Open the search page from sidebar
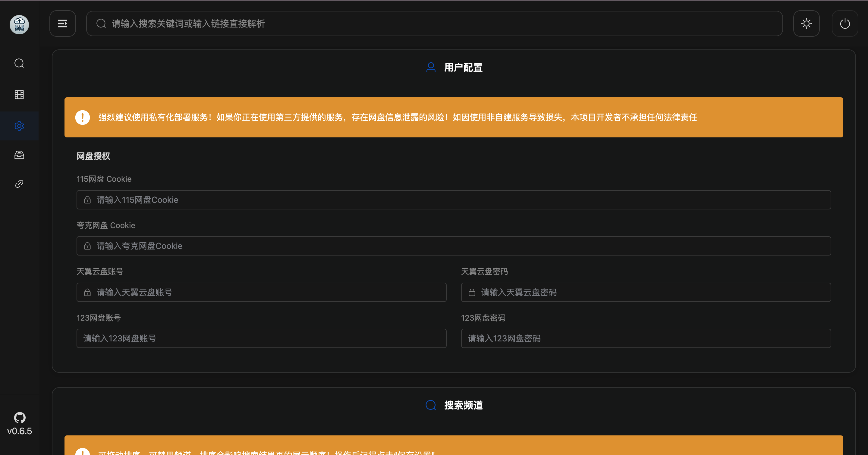This screenshot has width=868, height=455. click(19, 63)
